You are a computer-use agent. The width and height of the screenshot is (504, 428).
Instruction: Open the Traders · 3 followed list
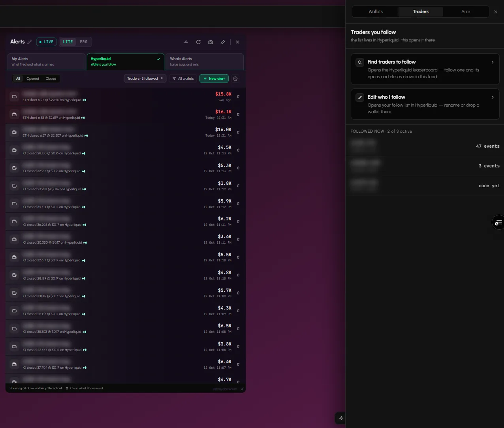(x=145, y=79)
